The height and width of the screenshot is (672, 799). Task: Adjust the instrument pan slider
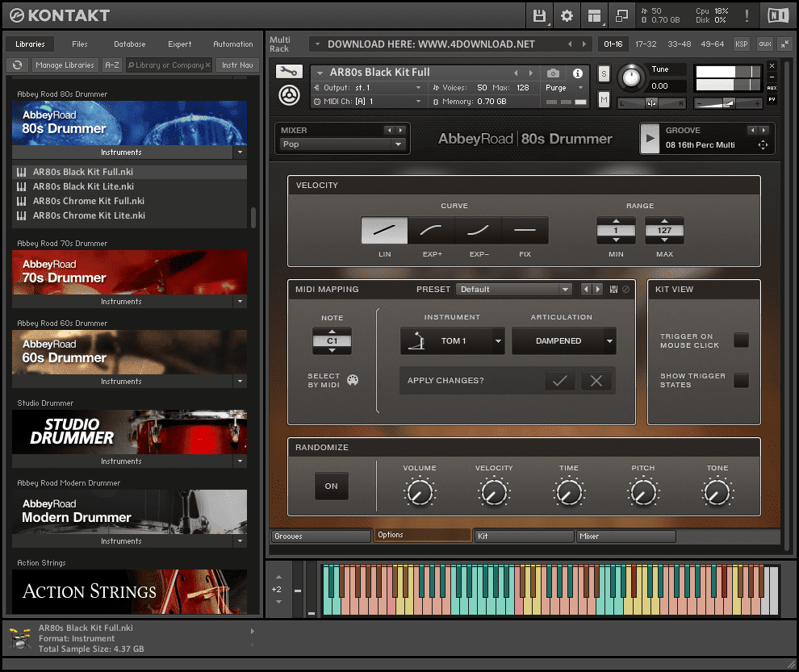[x=651, y=103]
